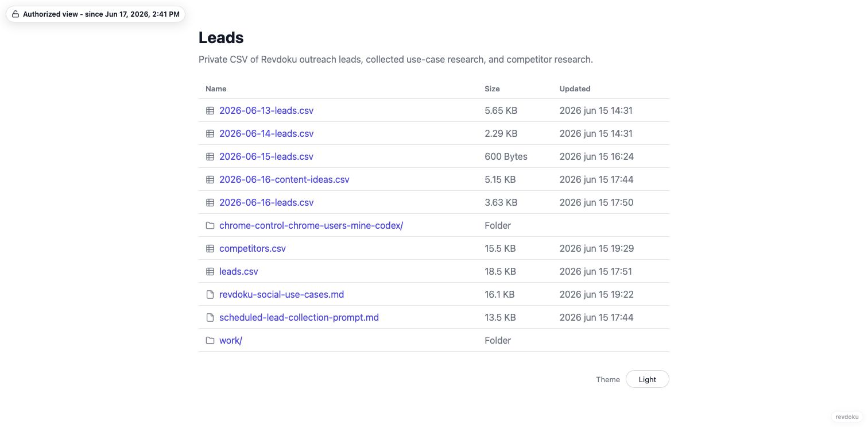Click the 2026 jun 15 17:50 timestamp

(596, 202)
